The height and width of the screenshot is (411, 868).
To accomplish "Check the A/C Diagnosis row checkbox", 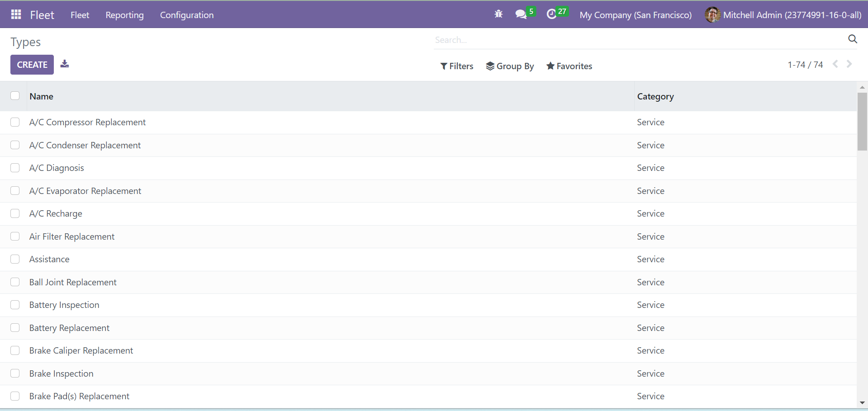I will 15,168.
